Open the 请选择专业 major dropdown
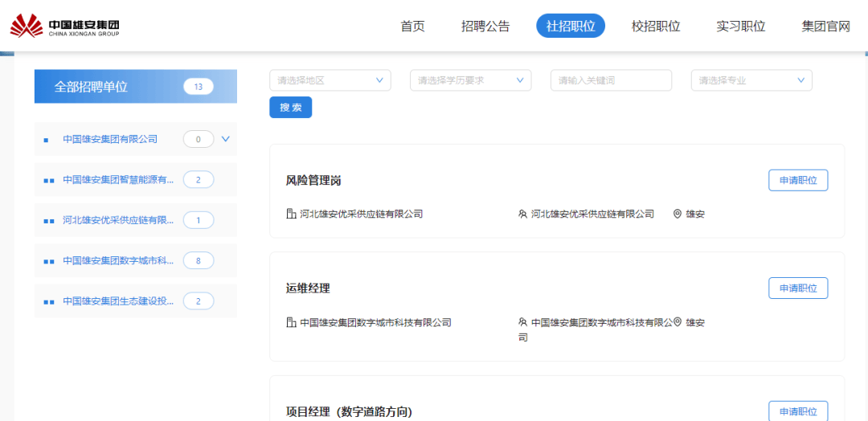Screen dimensions: 868x421 pos(751,80)
